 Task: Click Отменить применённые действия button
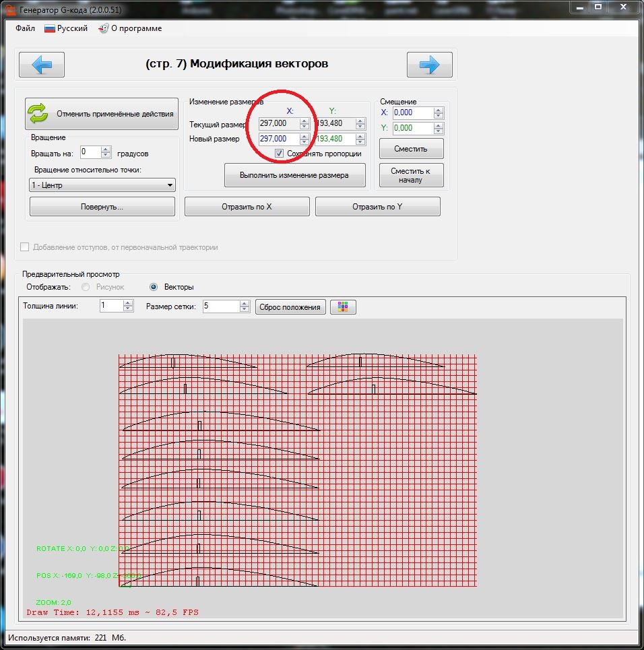102,114
